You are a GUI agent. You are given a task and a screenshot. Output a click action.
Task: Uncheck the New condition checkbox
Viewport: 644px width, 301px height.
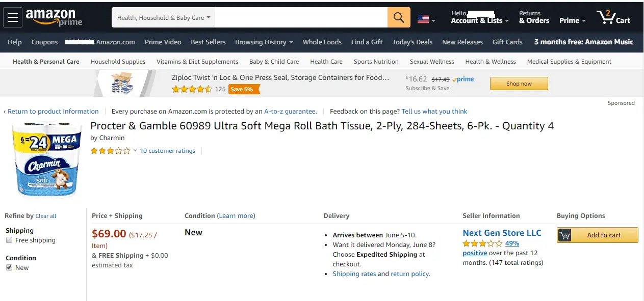click(9, 268)
